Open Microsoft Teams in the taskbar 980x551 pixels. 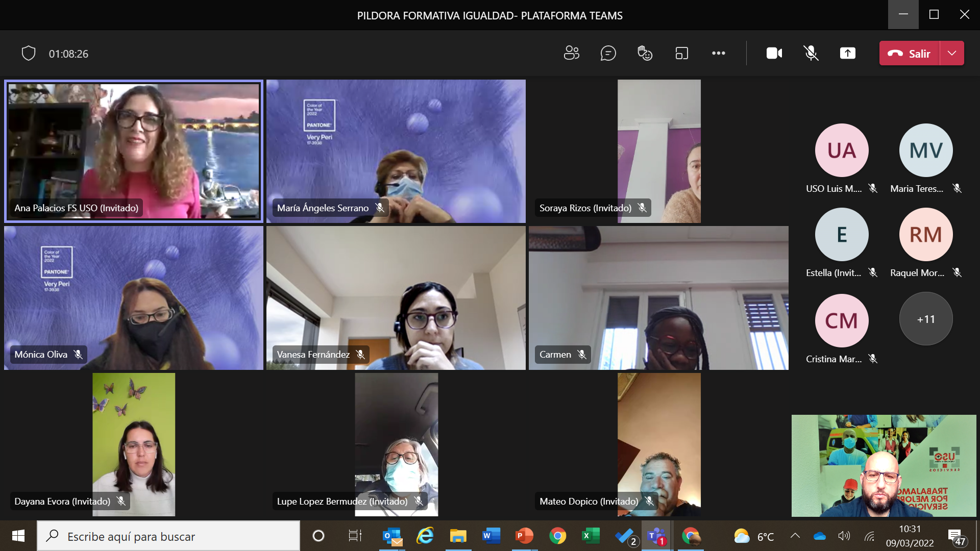tap(656, 536)
